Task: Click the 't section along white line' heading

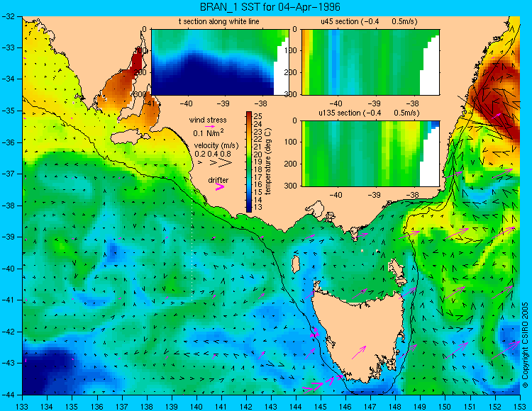Action: pos(219,21)
